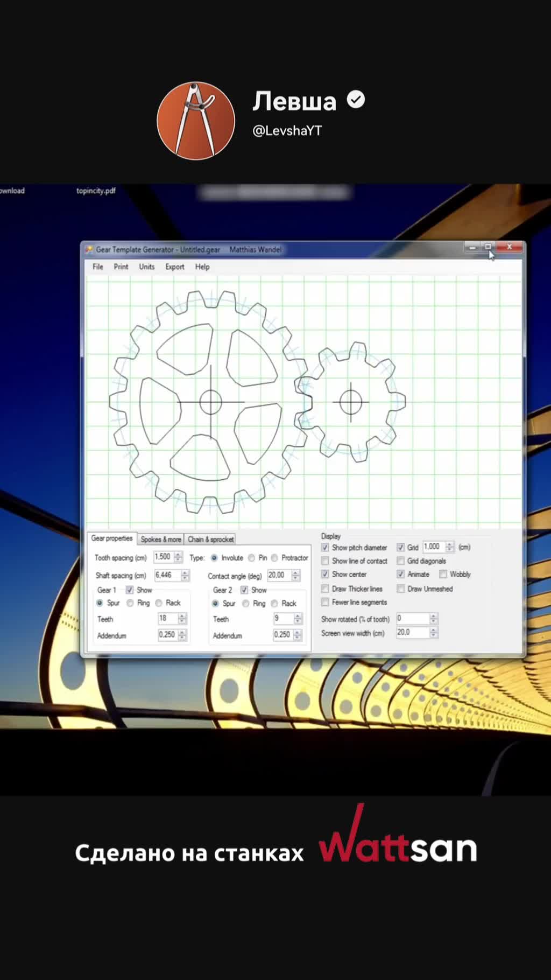Open the Units menu

pos(147,267)
